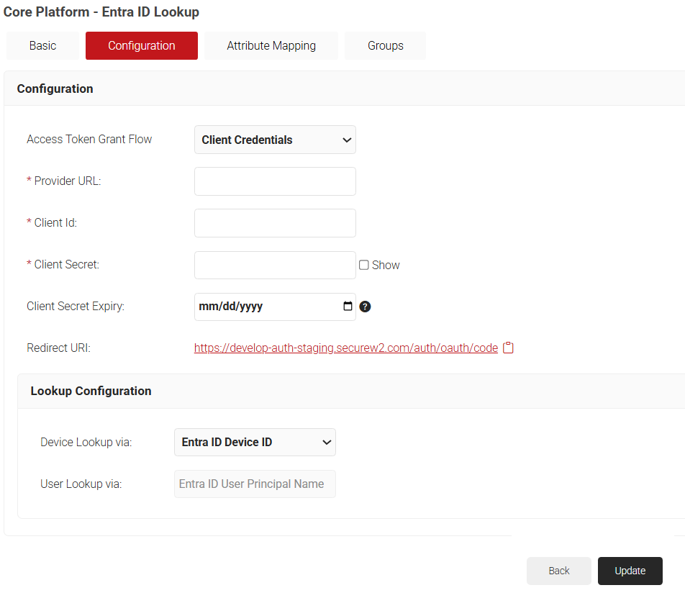Select the User Lookup via field
685x616 pixels.
pyautogui.click(x=255, y=484)
